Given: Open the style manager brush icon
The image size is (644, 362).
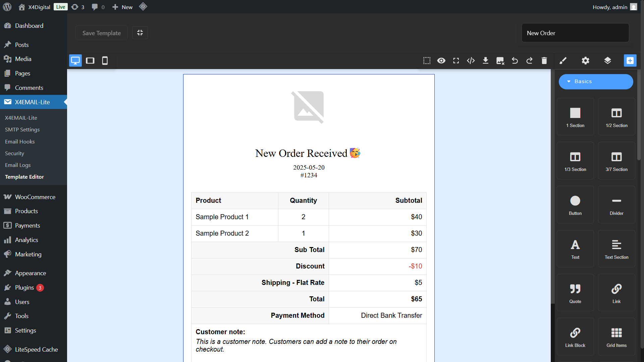Looking at the screenshot, I should tap(563, 61).
